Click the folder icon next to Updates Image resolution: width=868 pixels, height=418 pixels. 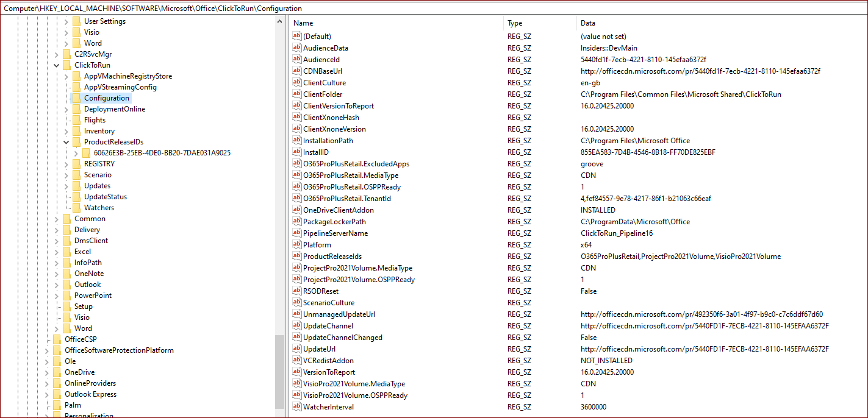[x=77, y=186]
